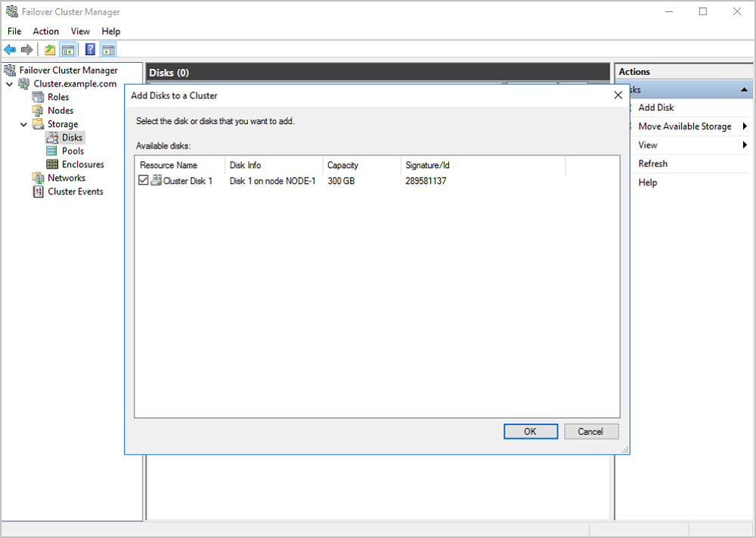Minimize the Failover Cluster Manager window
The height and width of the screenshot is (538, 756).
[669, 11]
